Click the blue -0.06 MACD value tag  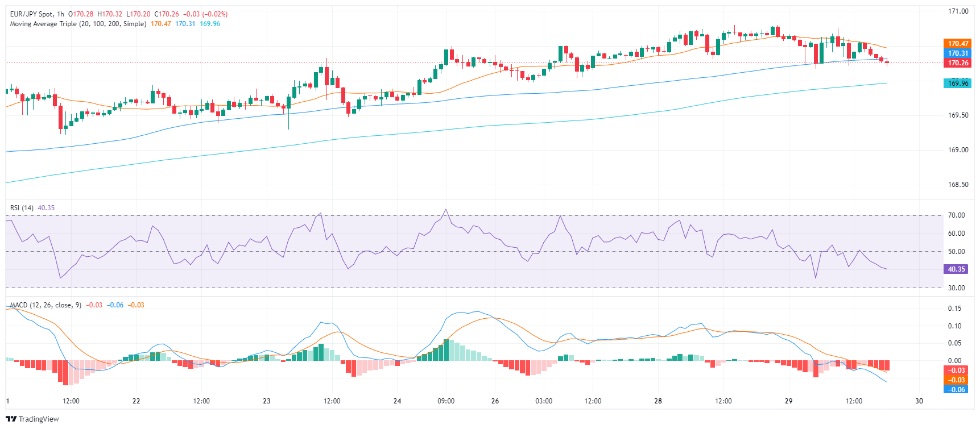pos(957,389)
